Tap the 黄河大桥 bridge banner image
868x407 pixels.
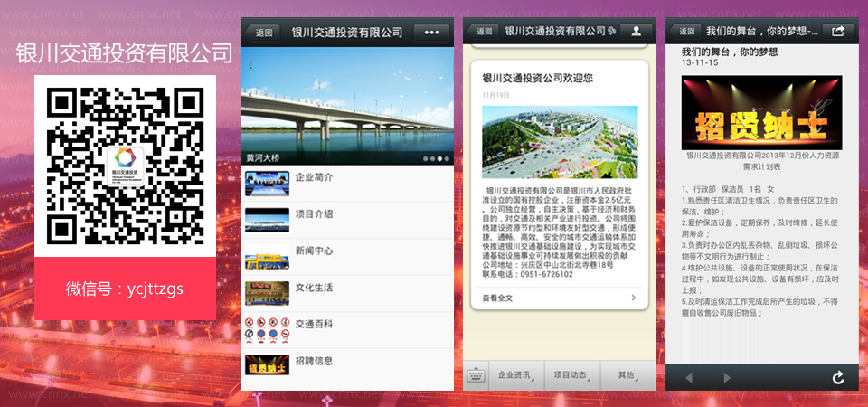point(347,106)
